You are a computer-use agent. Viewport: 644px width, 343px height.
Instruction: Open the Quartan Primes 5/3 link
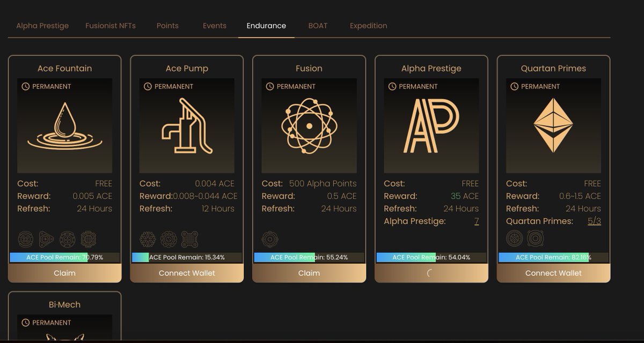(x=594, y=221)
